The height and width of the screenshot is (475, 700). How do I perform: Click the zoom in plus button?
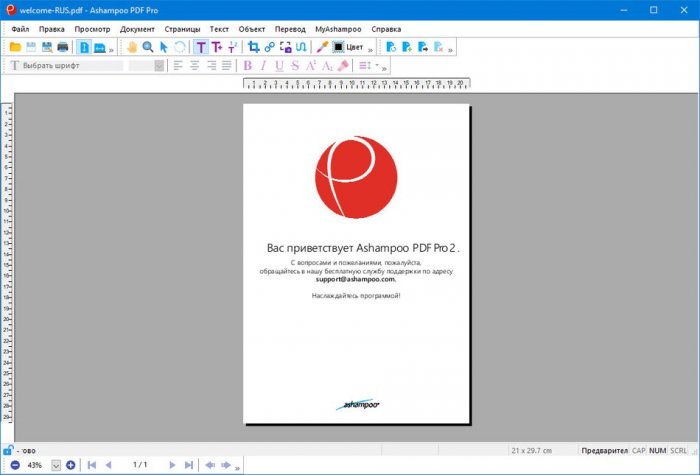click(x=70, y=465)
